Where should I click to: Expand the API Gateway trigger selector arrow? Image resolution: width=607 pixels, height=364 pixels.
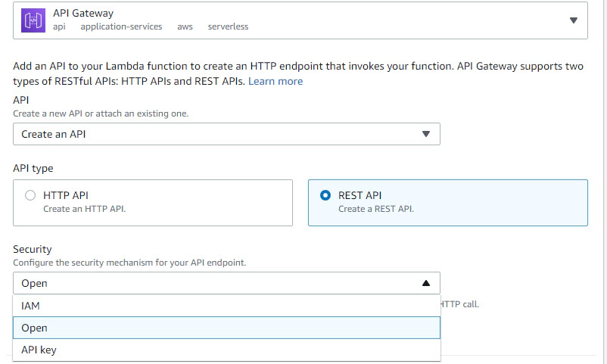pos(574,20)
